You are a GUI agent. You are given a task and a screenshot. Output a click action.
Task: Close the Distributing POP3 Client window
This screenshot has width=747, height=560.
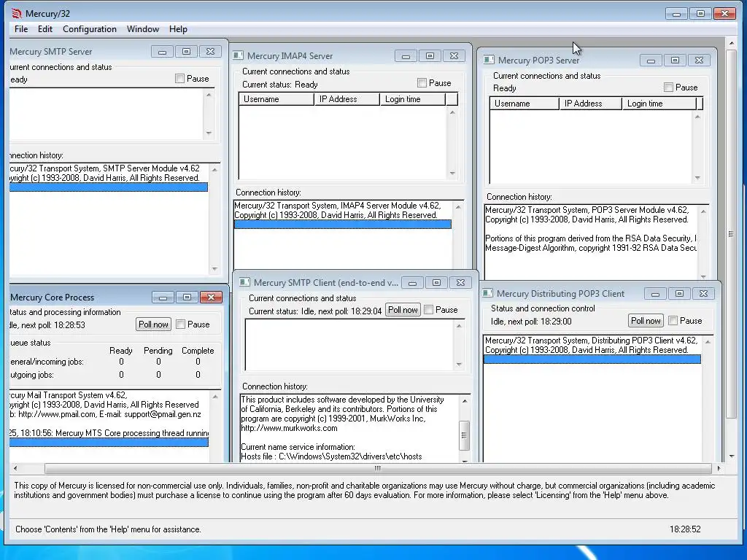coord(704,294)
